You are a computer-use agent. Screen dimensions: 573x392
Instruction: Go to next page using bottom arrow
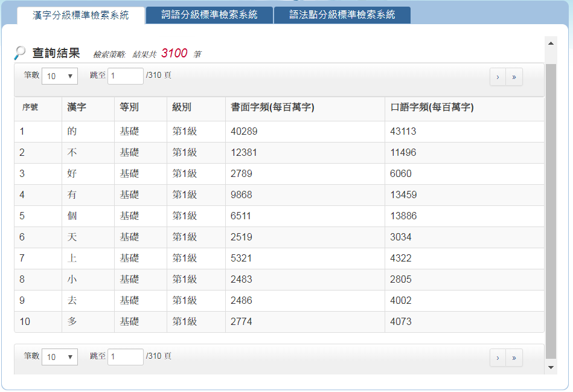497,358
